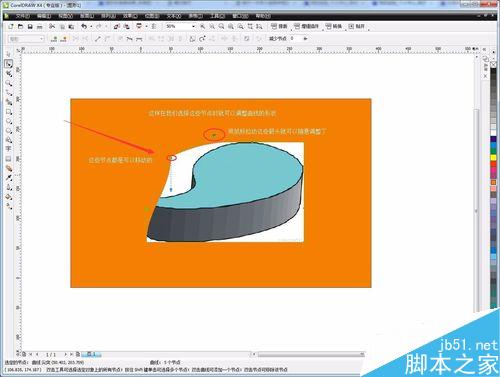500x377 pixels.
Task: Pick white swatch in color palette
Action: (x=494, y=132)
